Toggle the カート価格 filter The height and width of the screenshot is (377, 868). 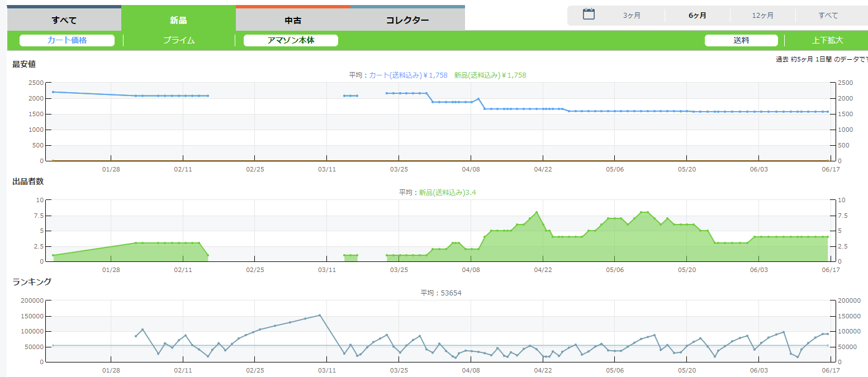tap(67, 40)
